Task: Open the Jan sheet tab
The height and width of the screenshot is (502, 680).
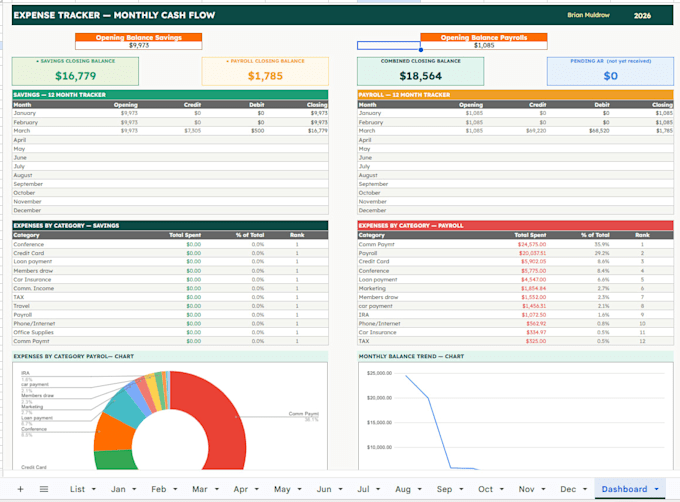Action: click(118, 489)
